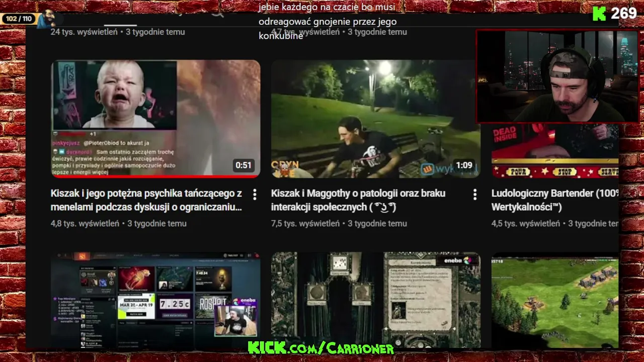Click the 0:51 duration badge
The width and height of the screenshot is (644, 362).
pyautogui.click(x=244, y=165)
